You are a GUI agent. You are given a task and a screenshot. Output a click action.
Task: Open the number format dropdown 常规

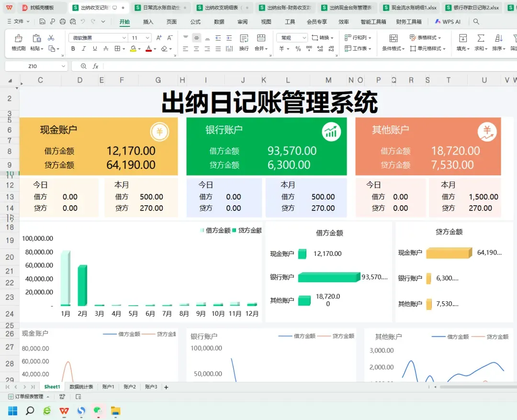304,38
